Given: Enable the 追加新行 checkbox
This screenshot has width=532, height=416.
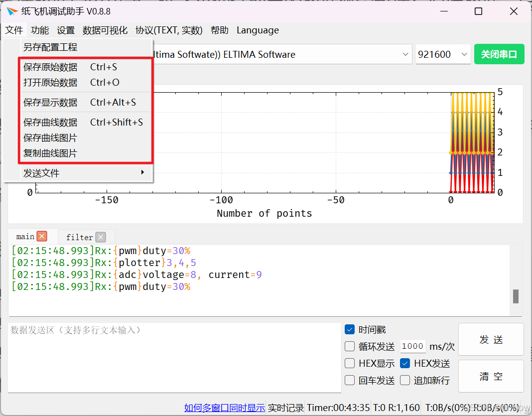Looking at the screenshot, I should point(405,380).
